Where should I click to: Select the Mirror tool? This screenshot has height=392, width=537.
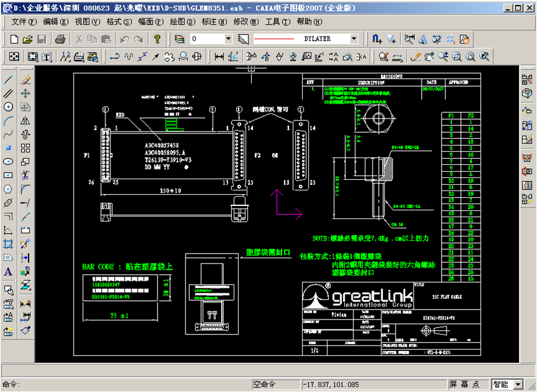25,120
